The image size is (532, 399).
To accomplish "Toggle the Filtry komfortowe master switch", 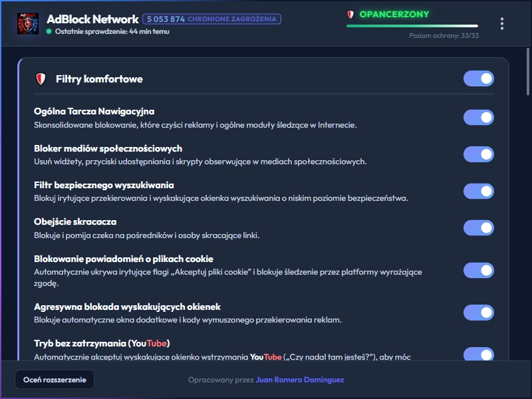I will 478,78.
